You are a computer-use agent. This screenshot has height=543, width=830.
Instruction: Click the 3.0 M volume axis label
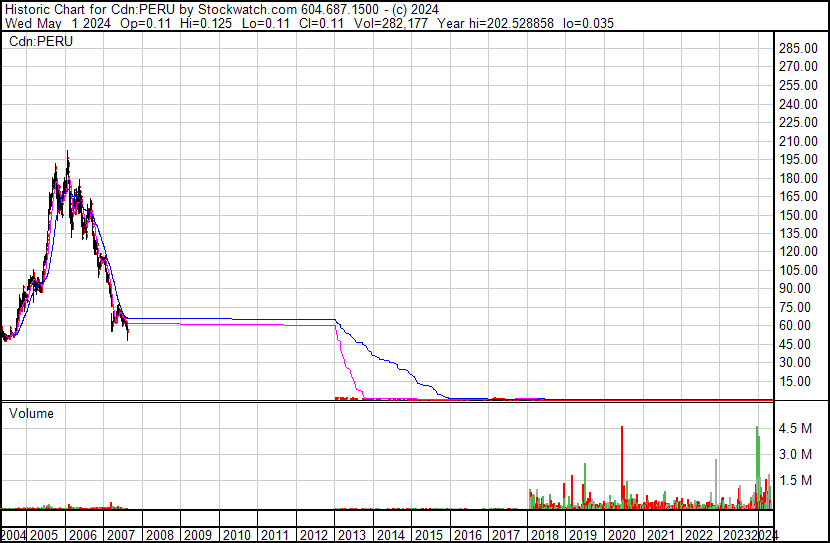(795, 454)
